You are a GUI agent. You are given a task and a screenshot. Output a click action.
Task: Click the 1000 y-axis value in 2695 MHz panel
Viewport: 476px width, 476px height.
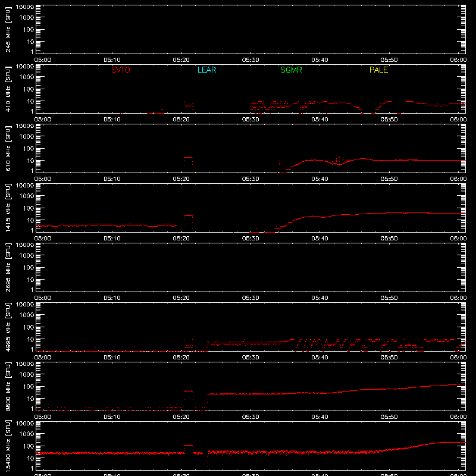tap(27, 256)
